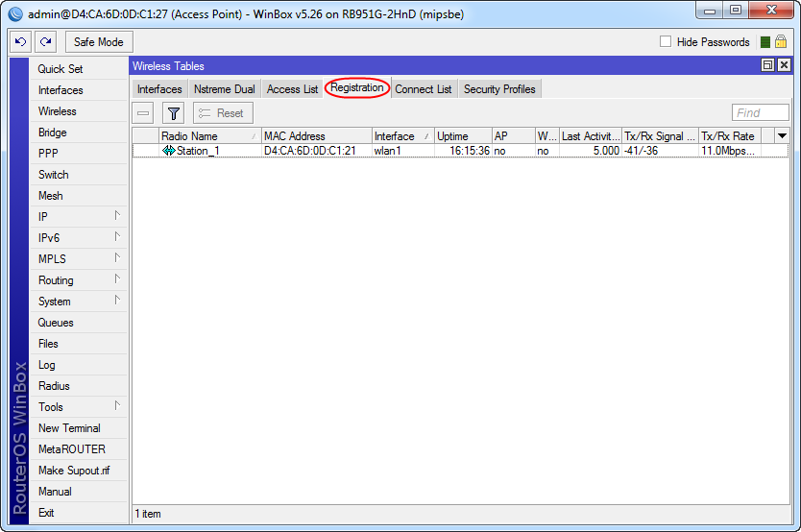Click the Last Activity column header

591,135
